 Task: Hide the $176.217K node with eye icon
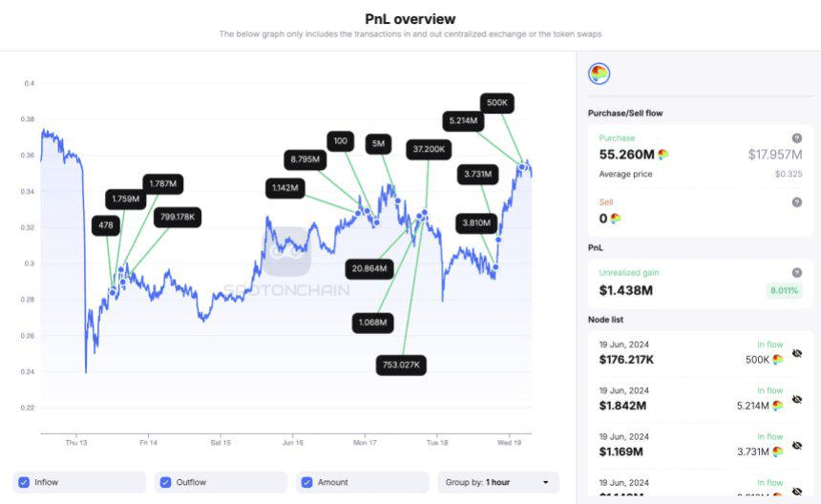(797, 354)
